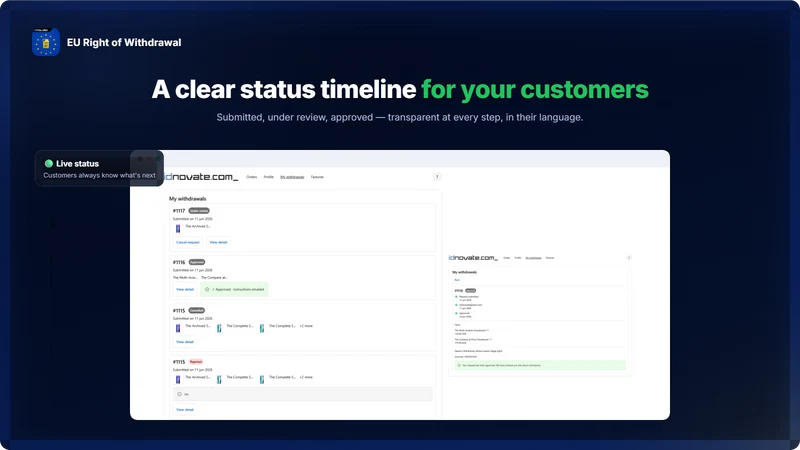Click +2 more in the Cancelled request

[306, 326]
